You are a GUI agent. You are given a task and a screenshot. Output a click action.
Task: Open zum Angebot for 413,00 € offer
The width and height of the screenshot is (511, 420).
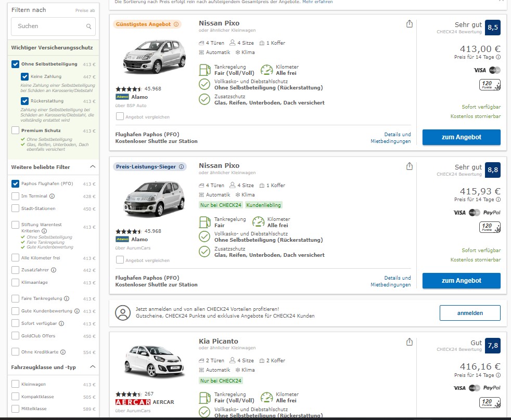pos(462,137)
